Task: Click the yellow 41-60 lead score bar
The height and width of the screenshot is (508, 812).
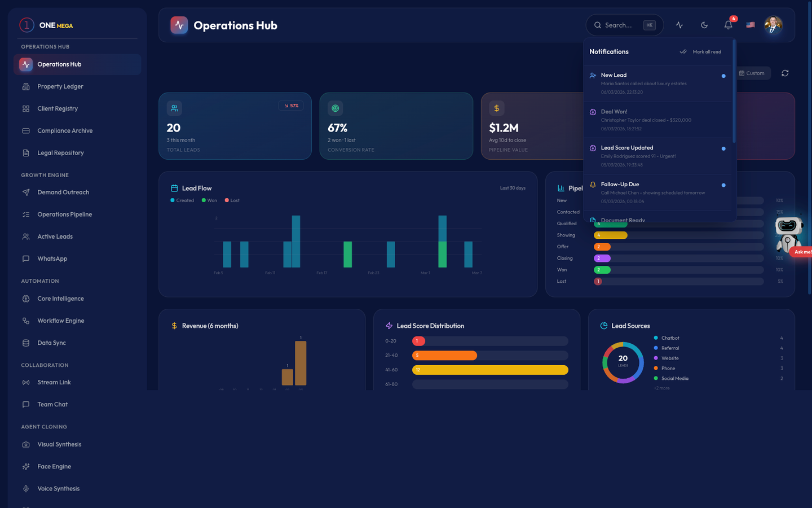Action: click(490, 370)
